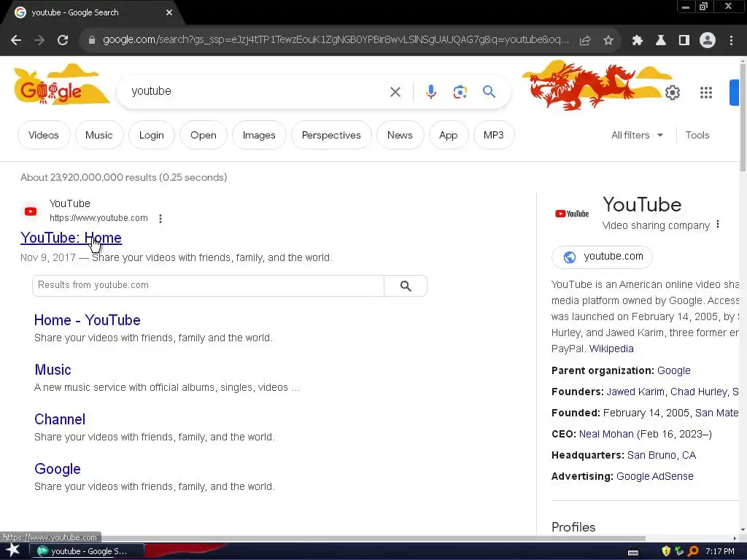
Task: Click the Google Lunar New Year logo
Action: [61, 85]
